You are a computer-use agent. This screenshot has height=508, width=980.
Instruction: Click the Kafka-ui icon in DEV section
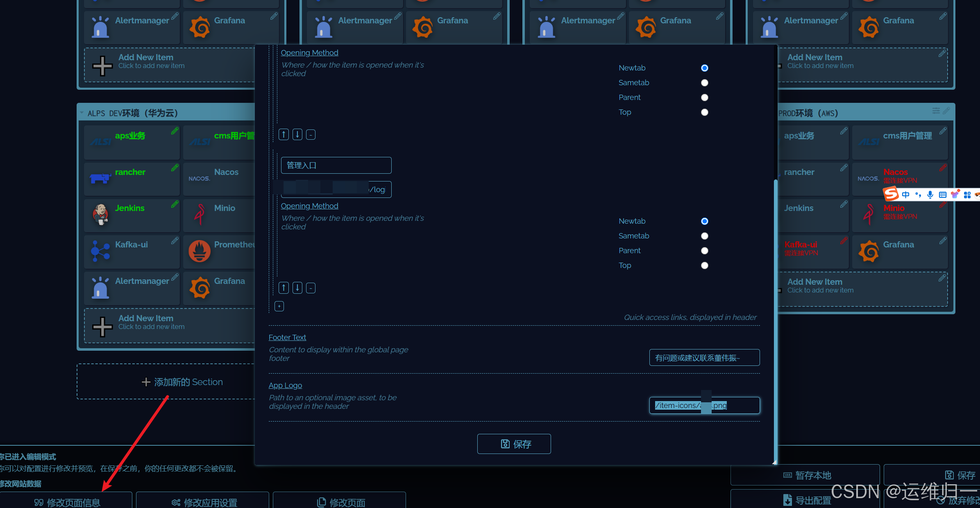click(100, 251)
